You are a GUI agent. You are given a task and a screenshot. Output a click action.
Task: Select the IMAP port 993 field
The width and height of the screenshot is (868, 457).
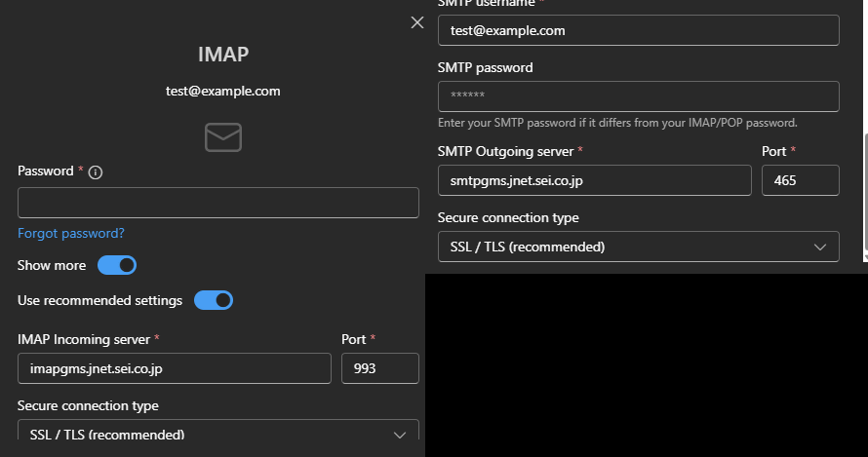379,368
